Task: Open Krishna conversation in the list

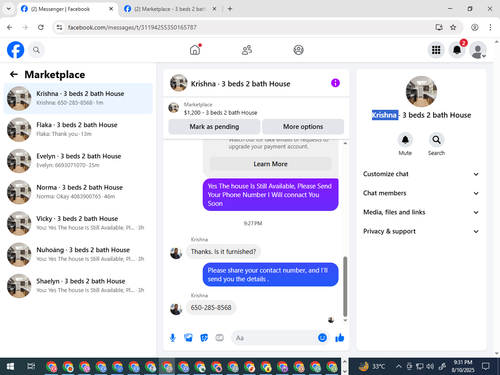Action: 78,98
